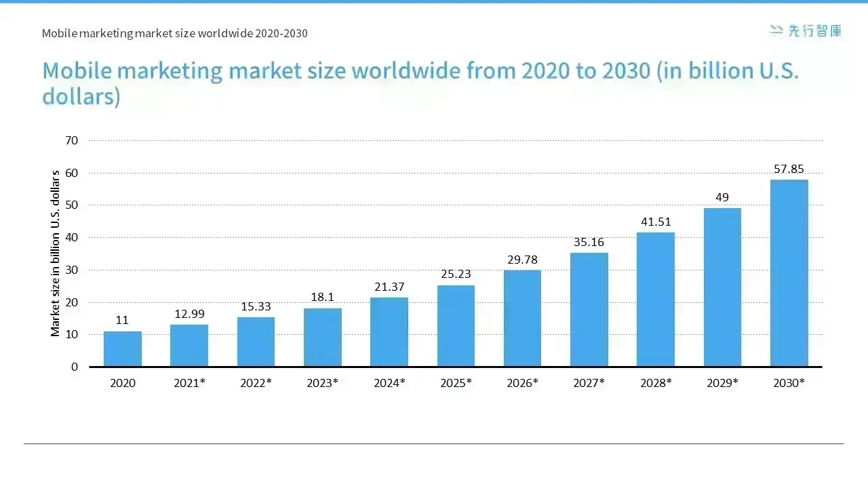Click the x-axis label '2020'
868x488 pixels.
click(x=123, y=383)
